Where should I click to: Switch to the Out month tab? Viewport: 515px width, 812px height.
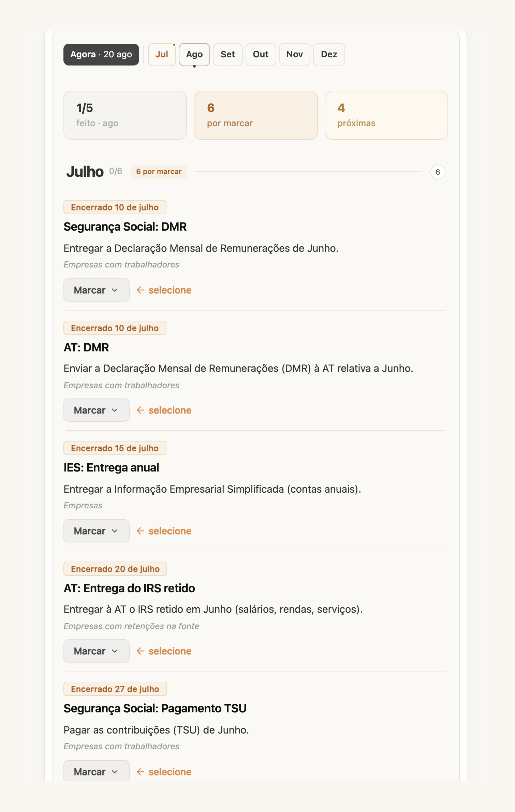(x=261, y=54)
